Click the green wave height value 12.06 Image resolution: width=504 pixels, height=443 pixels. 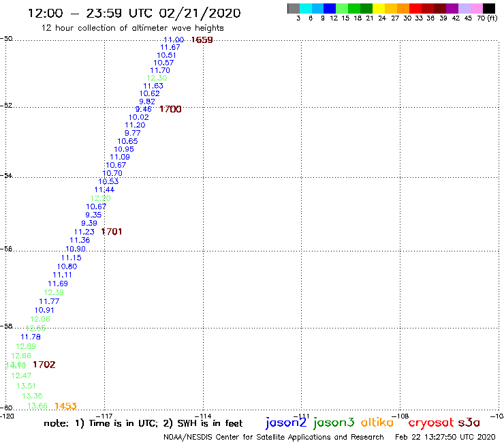point(40,320)
